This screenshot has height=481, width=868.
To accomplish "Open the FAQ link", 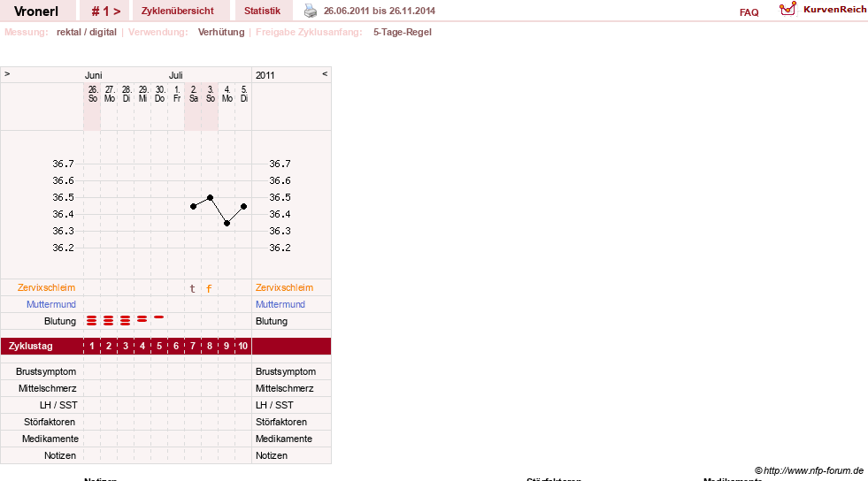I will tap(749, 12).
